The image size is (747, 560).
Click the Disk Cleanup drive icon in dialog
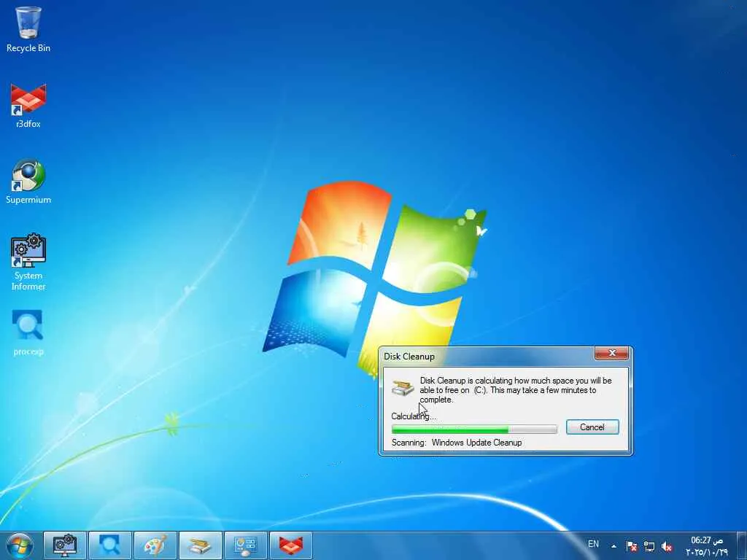(x=403, y=387)
